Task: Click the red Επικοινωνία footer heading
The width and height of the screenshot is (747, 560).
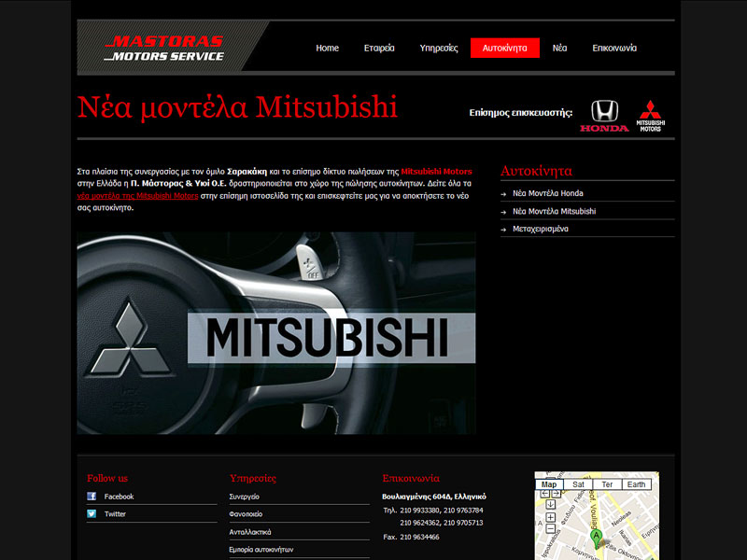Action: click(x=411, y=478)
